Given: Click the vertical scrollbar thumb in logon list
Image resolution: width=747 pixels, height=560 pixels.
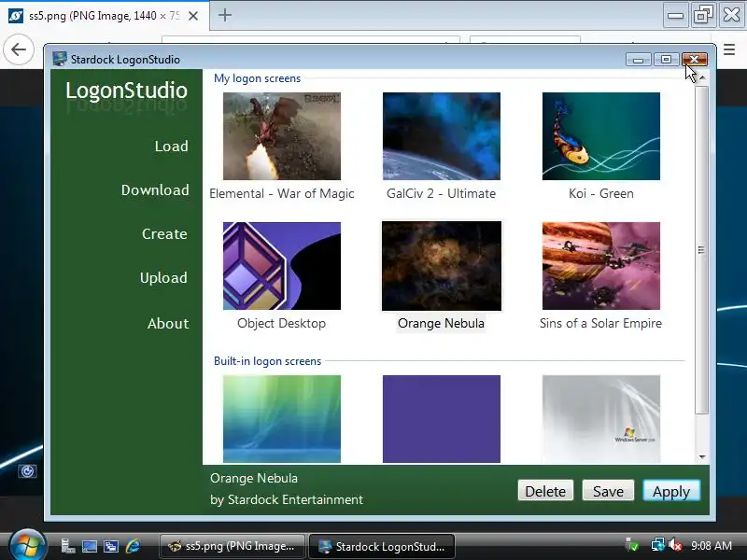Looking at the screenshot, I should point(701,250).
